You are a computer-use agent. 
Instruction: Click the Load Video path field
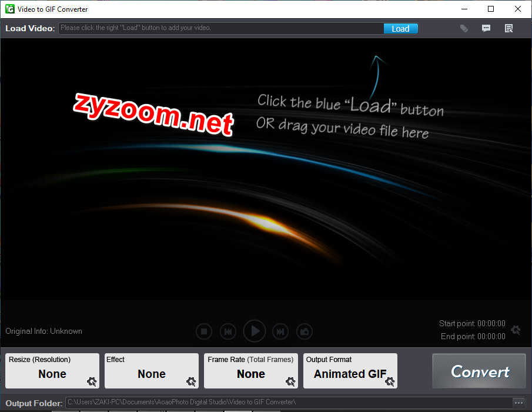pos(221,28)
